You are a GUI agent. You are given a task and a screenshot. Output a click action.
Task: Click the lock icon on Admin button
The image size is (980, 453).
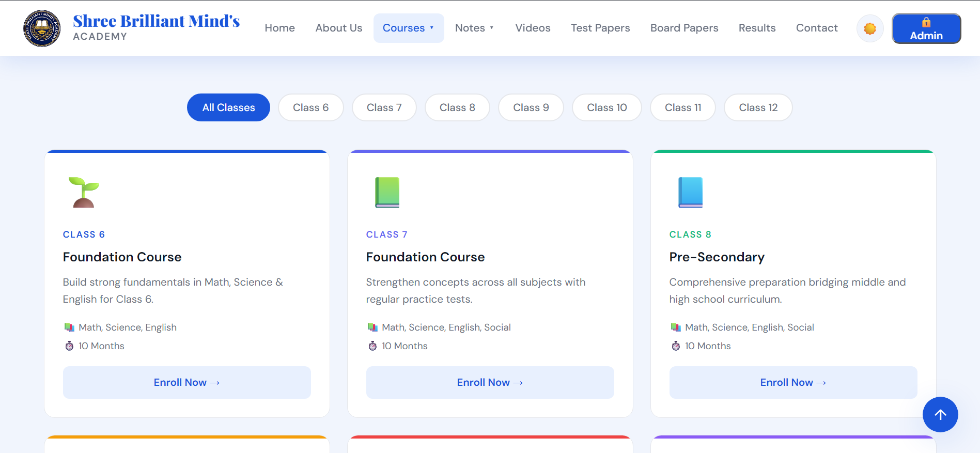click(926, 22)
